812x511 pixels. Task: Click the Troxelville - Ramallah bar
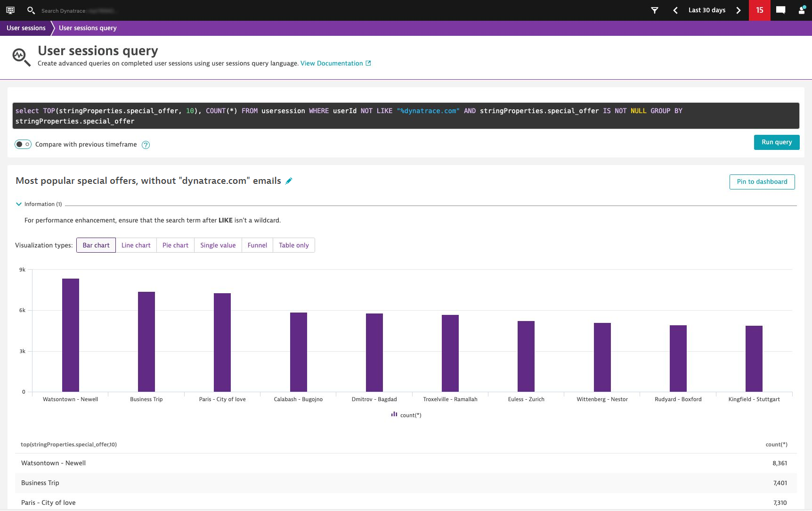point(450,353)
